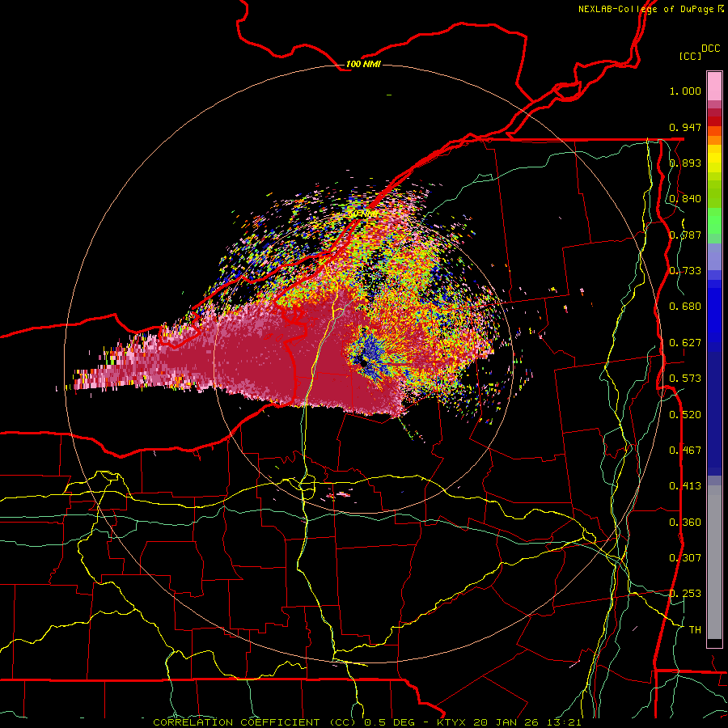Viewport: 728px width, 728px height.
Task: Pick the crimson segment of the color bar
Action: tap(714, 112)
